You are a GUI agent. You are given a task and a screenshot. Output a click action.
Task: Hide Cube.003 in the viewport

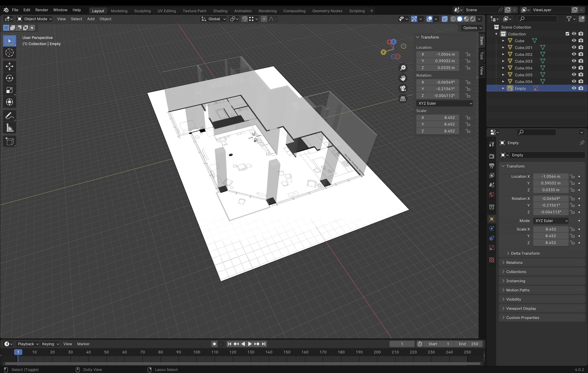(x=574, y=61)
